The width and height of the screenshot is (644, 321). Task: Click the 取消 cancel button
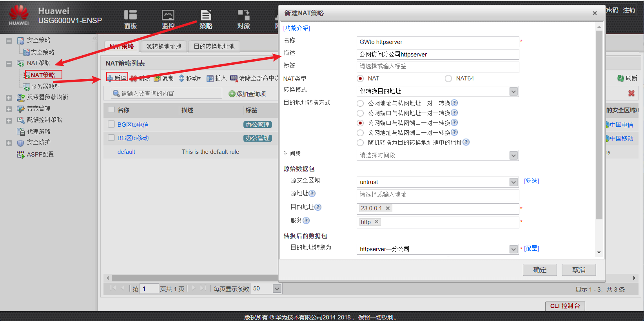[579, 270]
